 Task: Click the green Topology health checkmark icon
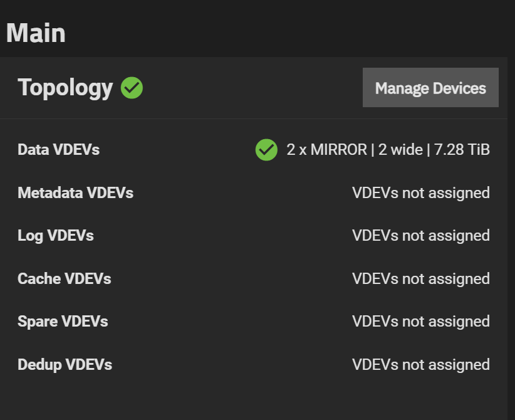click(132, 88)
